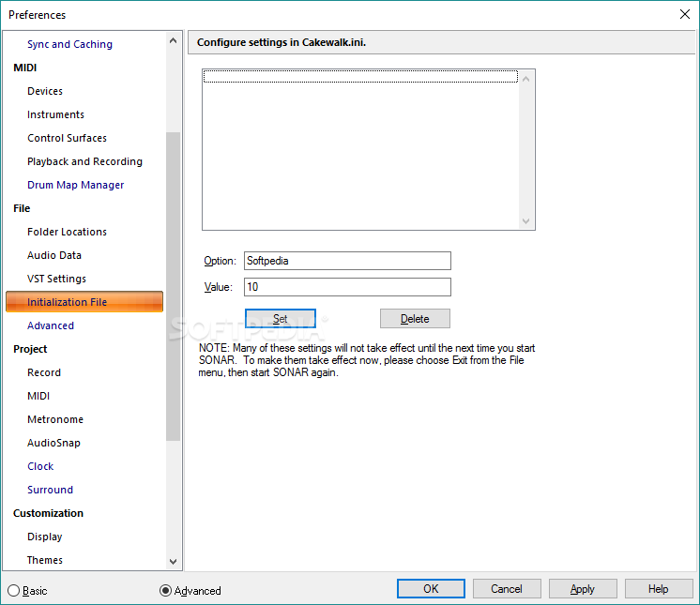Select Clock under Project
The width and height of the screenshot is (700, 605).
click(40, 466)
